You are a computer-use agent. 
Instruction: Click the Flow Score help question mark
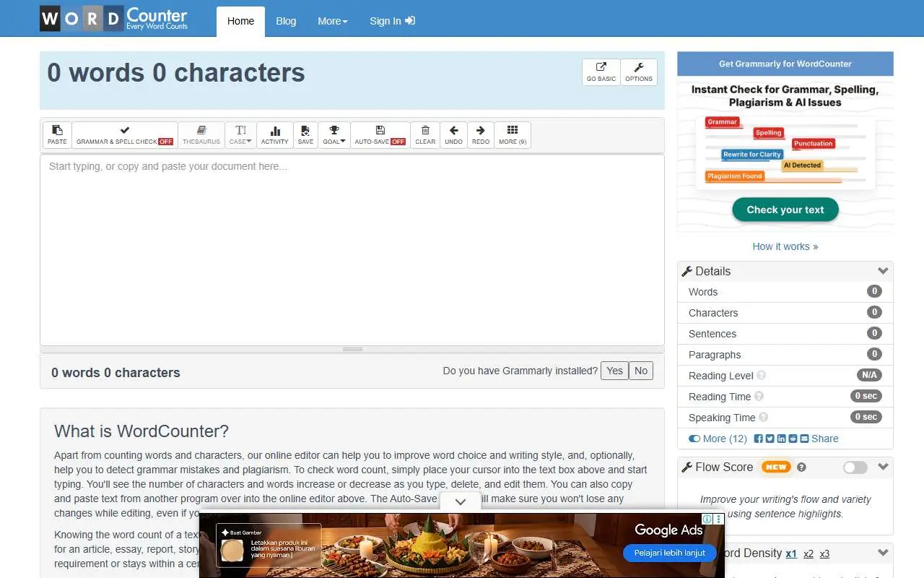pyautogui.click(x=801, y=467)
